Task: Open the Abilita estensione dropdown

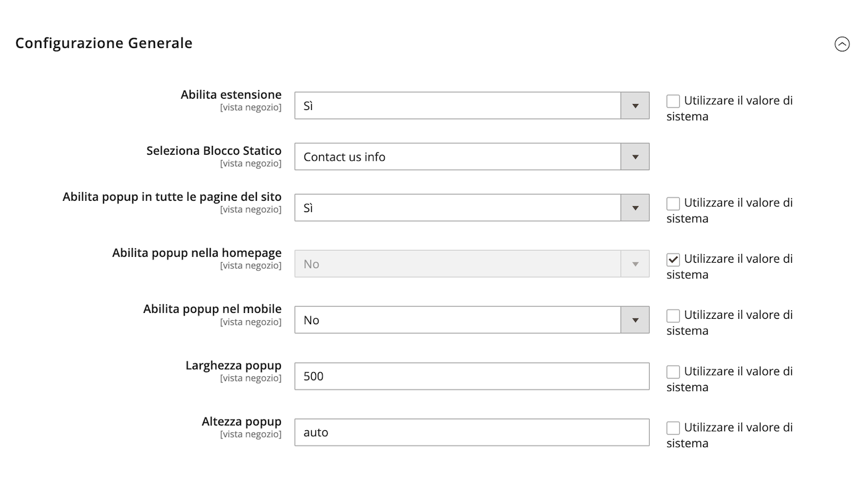Action: pyautogui.click(x=471, y=105)
